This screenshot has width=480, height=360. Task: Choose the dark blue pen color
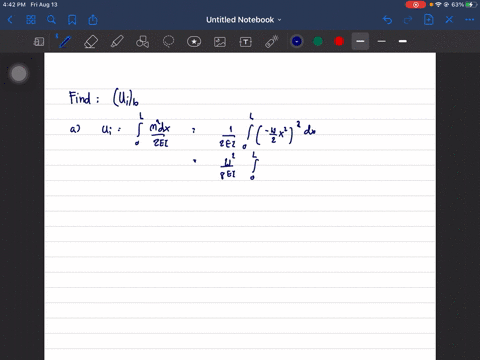click(x=297, y=41)
